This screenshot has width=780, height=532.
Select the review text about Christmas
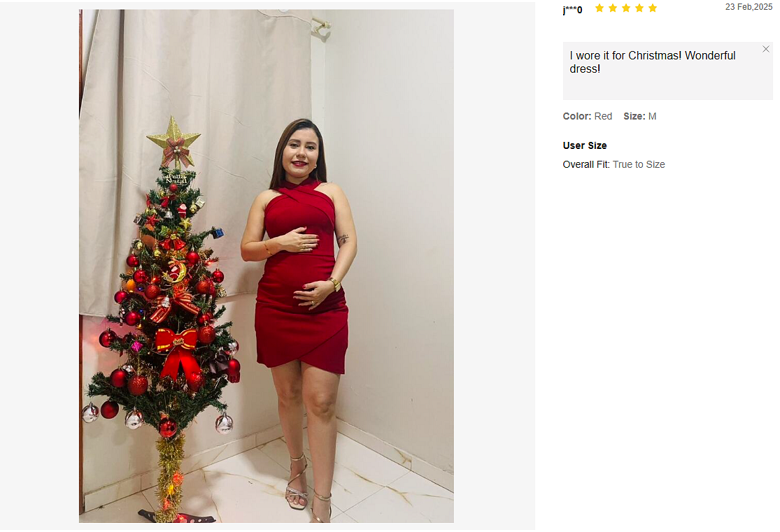[x=652, y=62]
